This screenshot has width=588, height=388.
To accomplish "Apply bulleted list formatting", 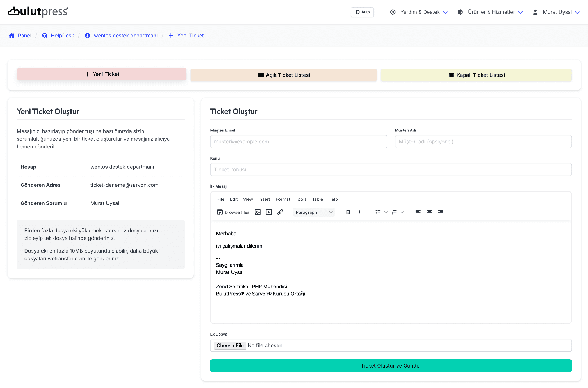I will pos(378,212).
